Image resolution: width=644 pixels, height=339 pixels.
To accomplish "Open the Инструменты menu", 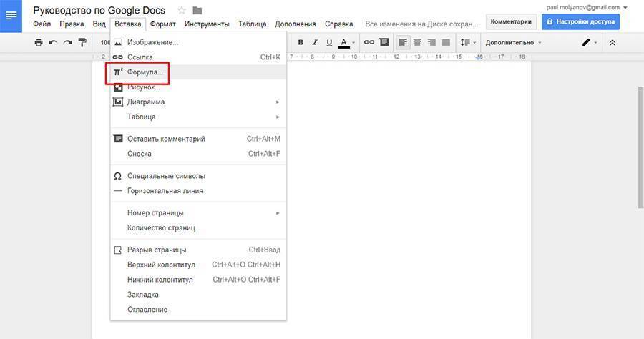I will pyautogui.click(x=207, y=24).
